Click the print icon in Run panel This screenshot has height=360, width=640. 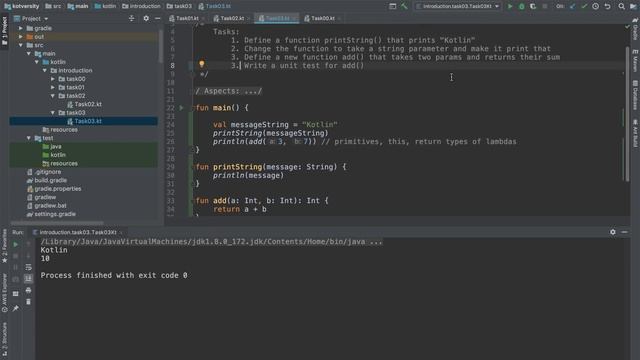pyautogui.click(x=28, y=290)
